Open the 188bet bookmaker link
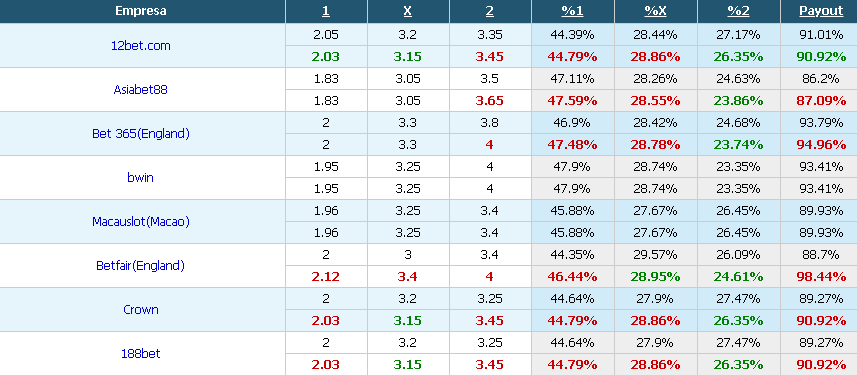 [140, 354]
